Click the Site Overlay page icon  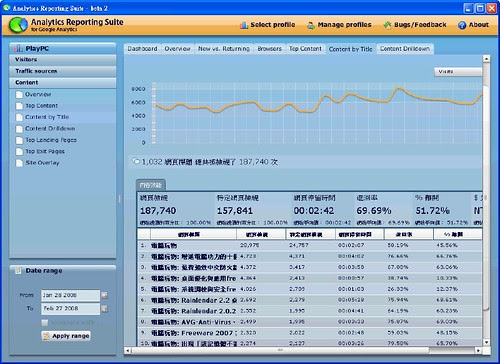point(19,163)
